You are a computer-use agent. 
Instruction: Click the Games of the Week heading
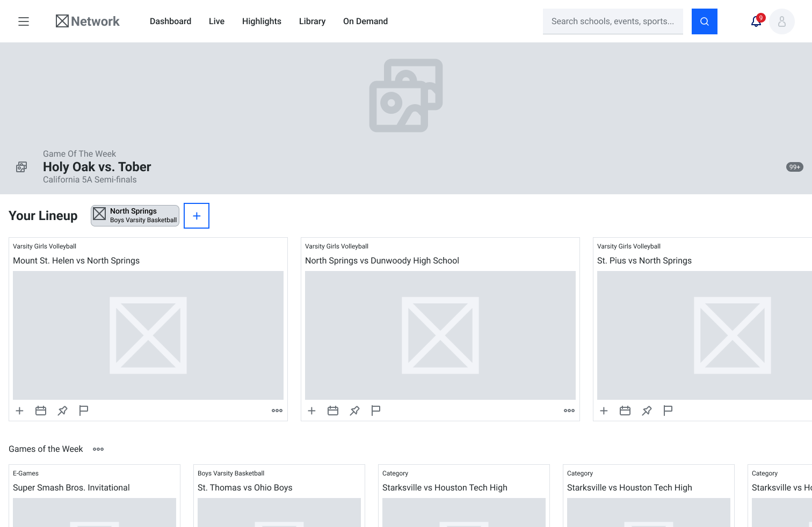point(46,449)
